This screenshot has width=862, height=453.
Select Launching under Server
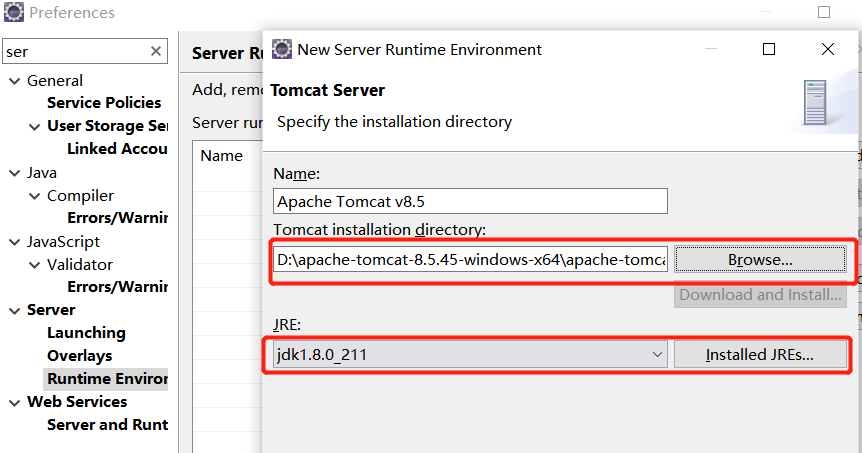tap(86, 333)
